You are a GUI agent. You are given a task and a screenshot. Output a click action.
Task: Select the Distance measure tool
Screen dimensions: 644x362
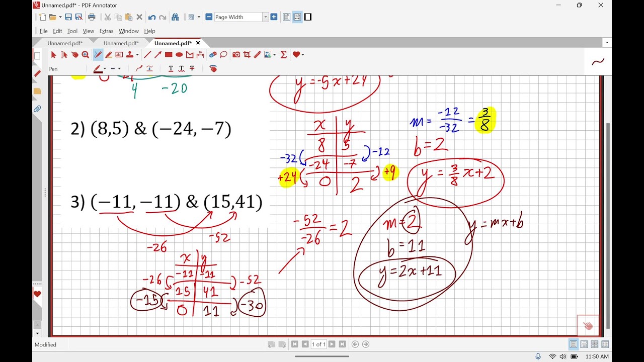click(200, 55)
